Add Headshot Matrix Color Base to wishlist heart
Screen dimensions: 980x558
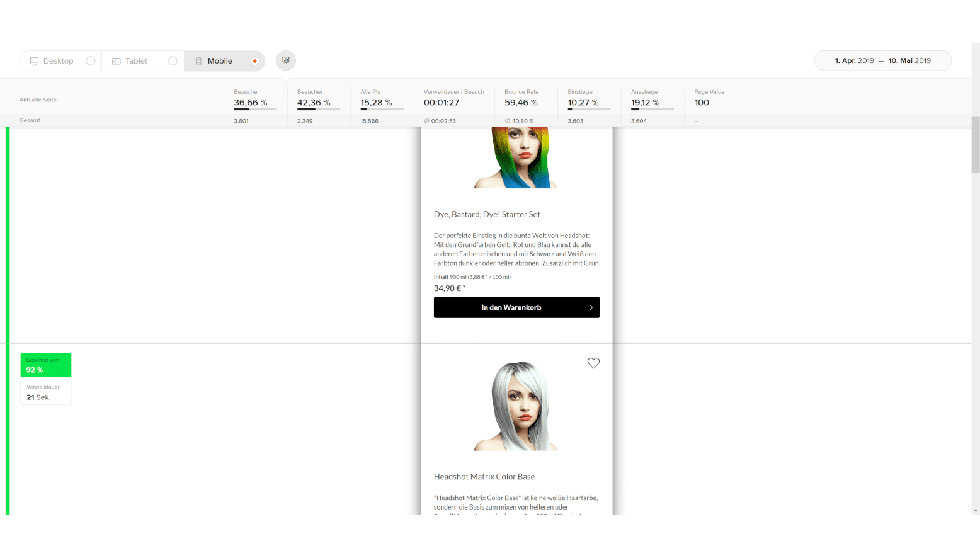click(593, 363)
